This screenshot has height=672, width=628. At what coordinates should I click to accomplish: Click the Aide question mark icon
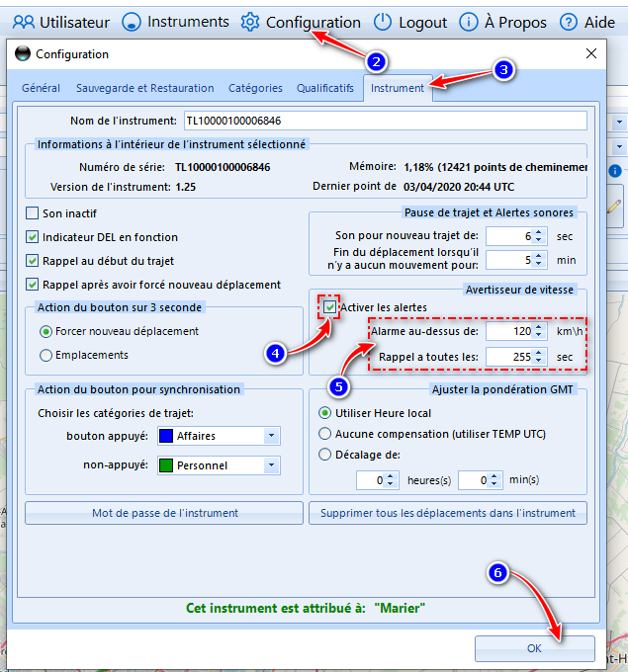(569, 22)
